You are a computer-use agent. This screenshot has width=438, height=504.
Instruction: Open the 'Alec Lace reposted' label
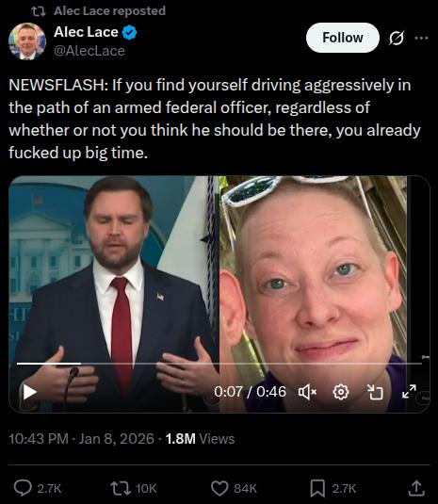[109, 11]
